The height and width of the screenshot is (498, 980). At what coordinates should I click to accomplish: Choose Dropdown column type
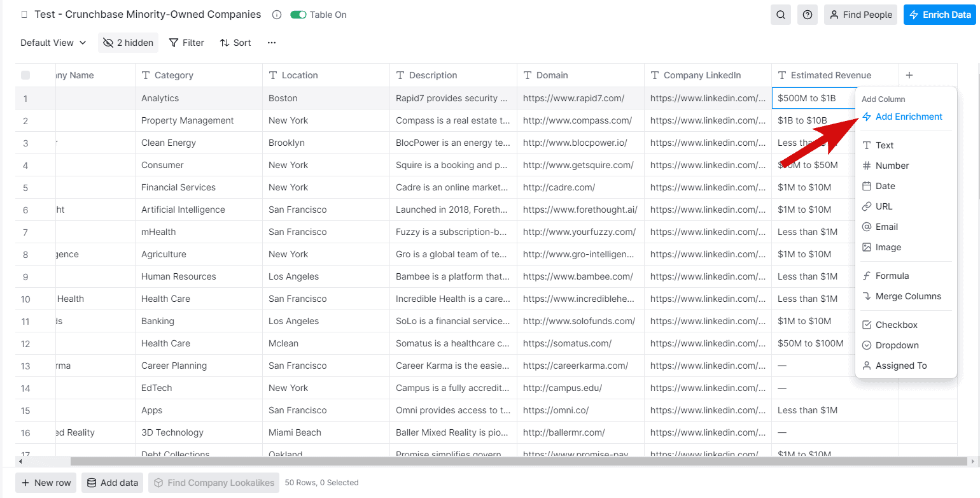tap(906, 345)
